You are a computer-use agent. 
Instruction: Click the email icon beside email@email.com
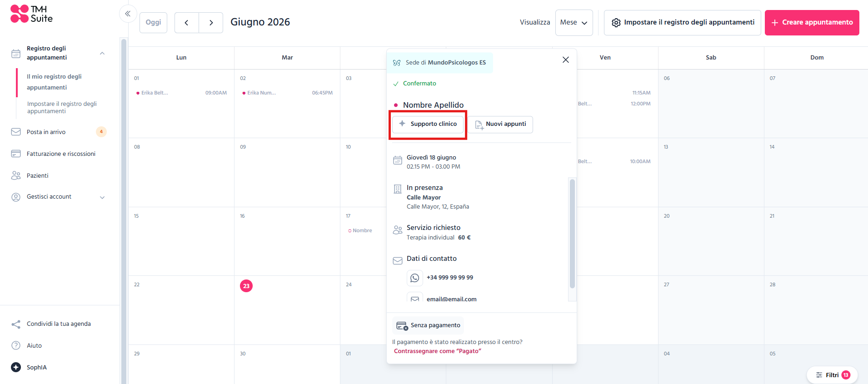(415, 299)
